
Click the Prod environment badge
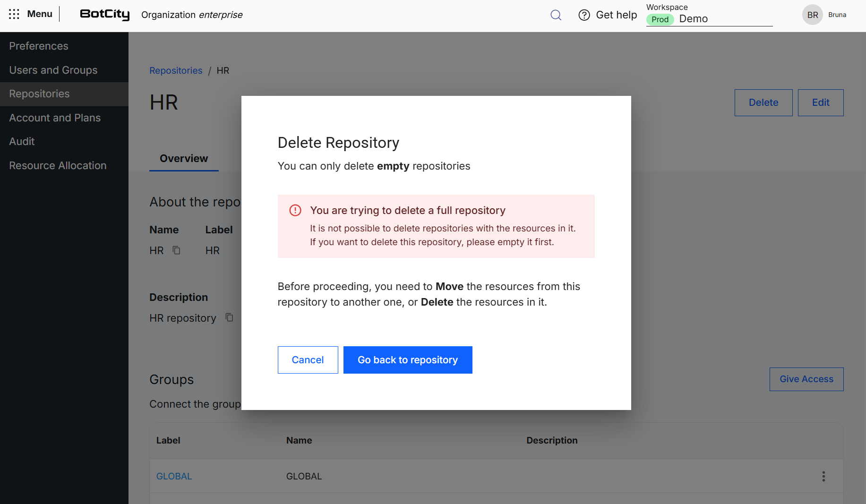tap(660, 19)
